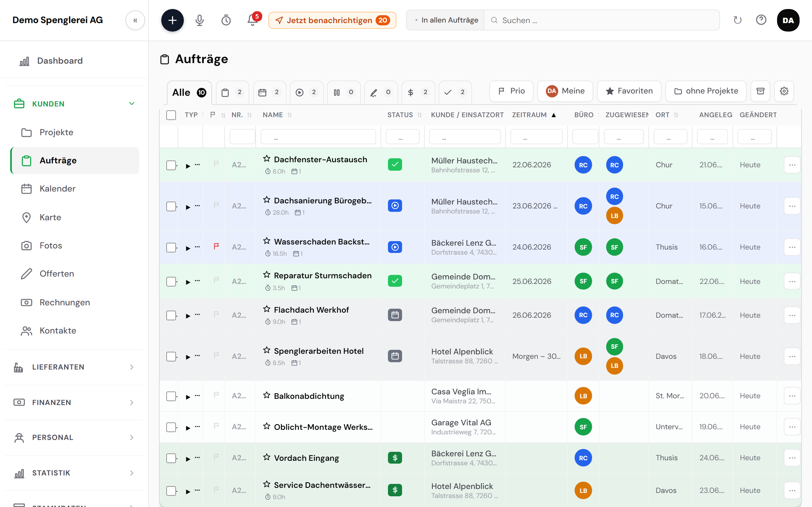
Task: Click the Jetzt benachrichtigen button
Action: tap(332, 20)
